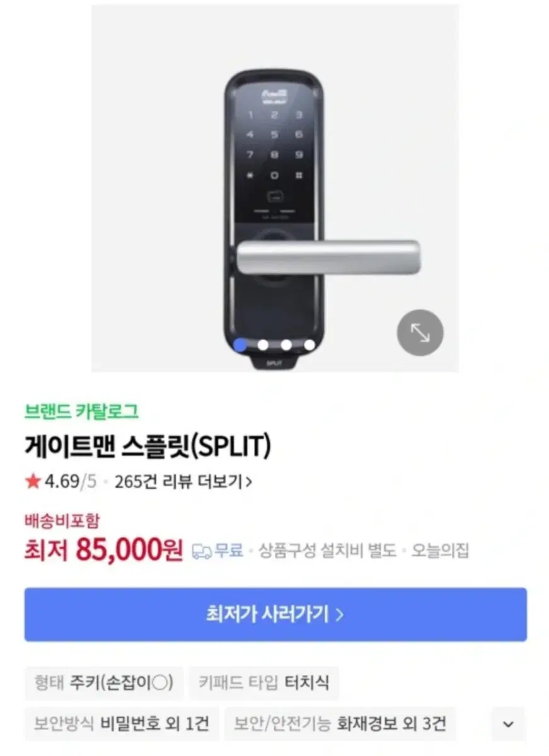Screen dimensions: 549x756
Task: Click the arrow on 최저가 사러가기 button
Action: click(340, 615)
